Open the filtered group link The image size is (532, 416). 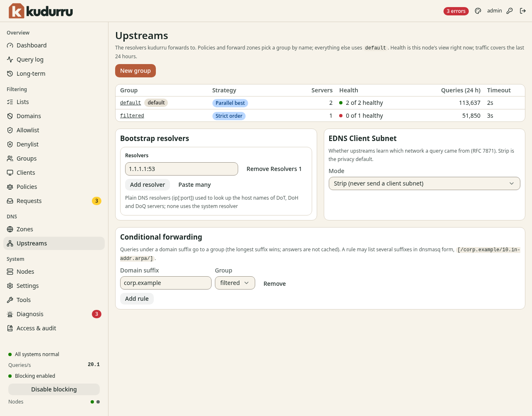tap(132, 116)
